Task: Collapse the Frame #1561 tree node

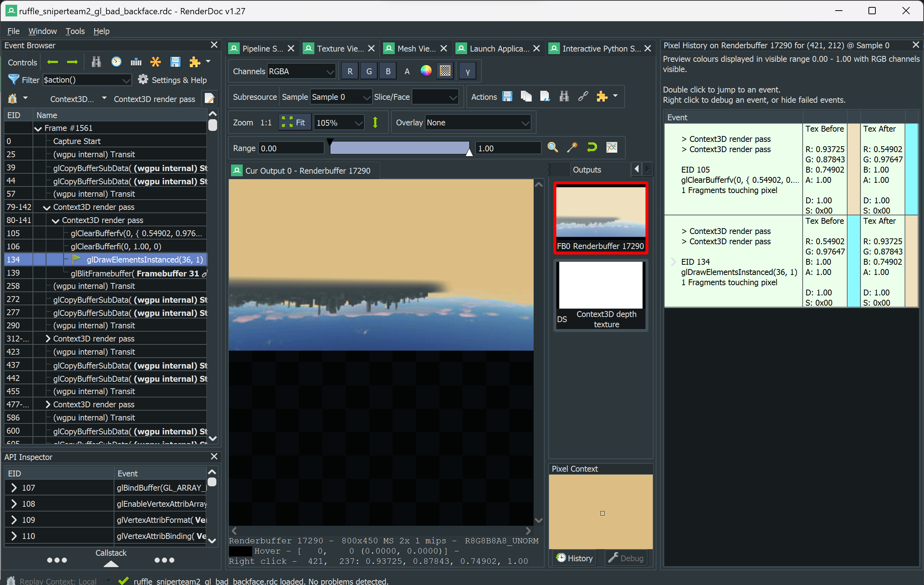Action: click(38, 128)
